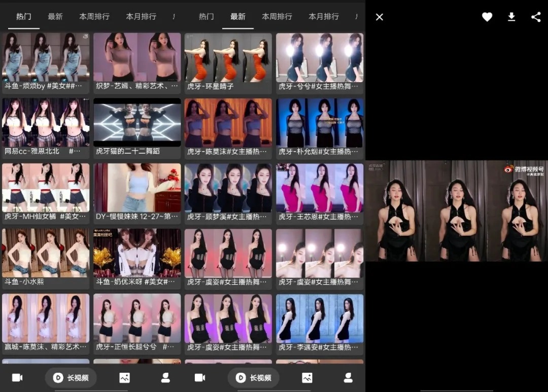This screenshot has width=548, height=392.
Task: Open the video camera tab in the left screen
Action: (x=17, y=378)
